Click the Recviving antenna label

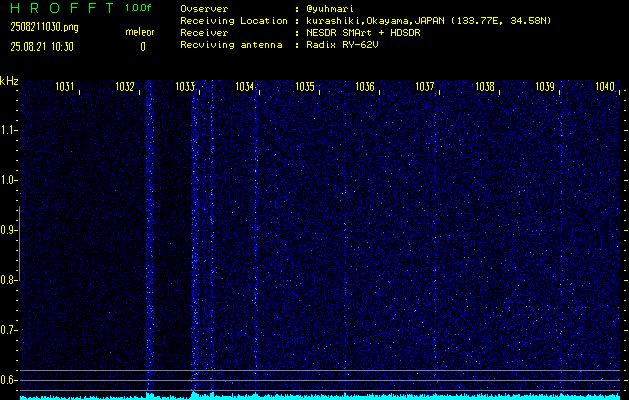click(231, 45)
